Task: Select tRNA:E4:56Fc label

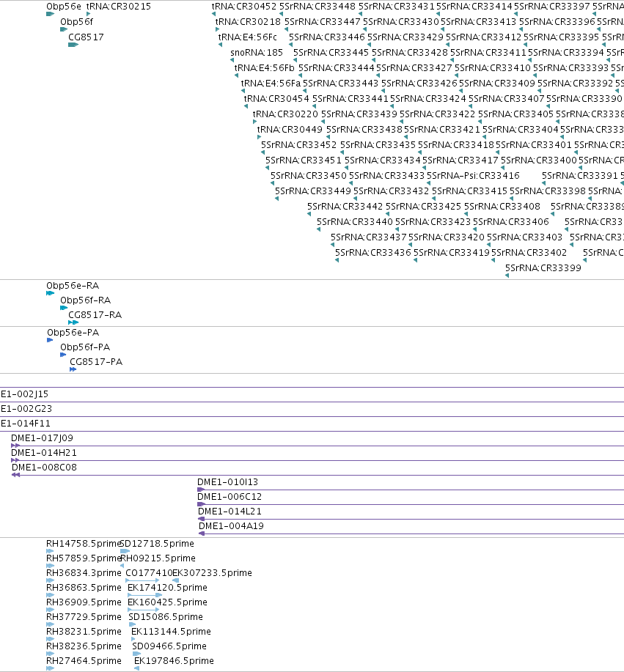Action: (x=247, y=37)
